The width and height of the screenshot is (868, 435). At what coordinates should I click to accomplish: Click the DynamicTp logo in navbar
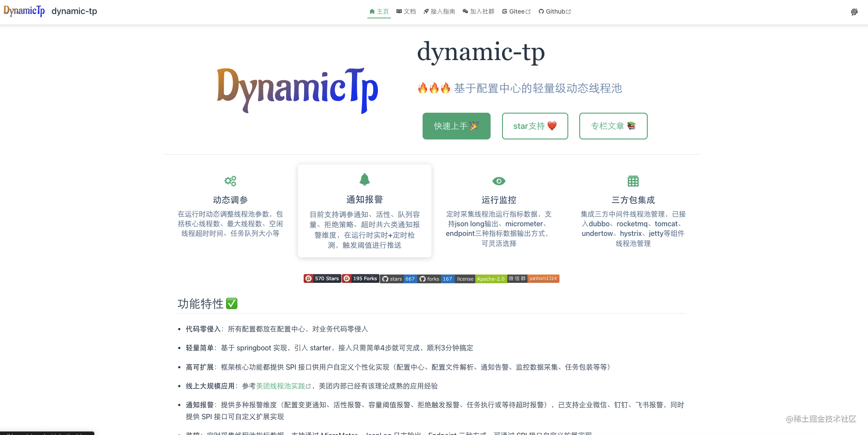coord(24,11)
